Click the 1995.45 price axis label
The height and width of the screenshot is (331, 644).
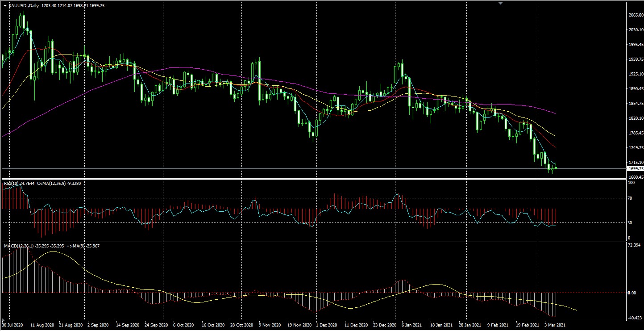tap(635, 45)
